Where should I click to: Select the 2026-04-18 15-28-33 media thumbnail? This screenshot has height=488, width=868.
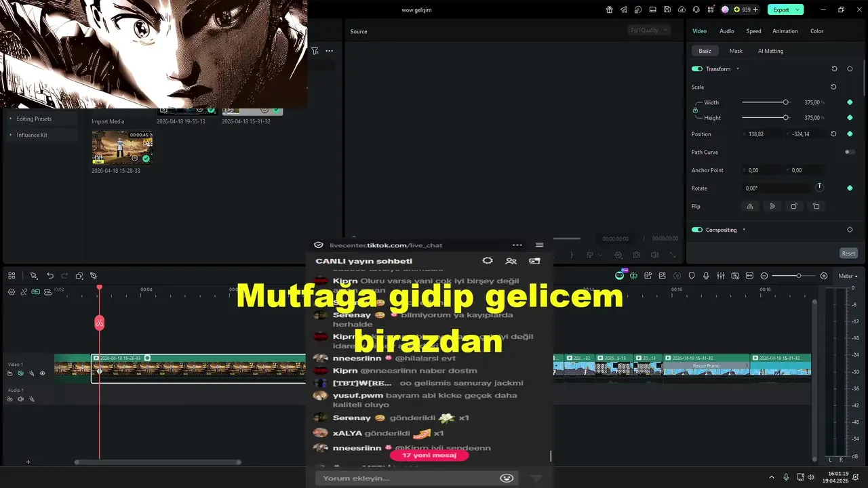point(122,147)
